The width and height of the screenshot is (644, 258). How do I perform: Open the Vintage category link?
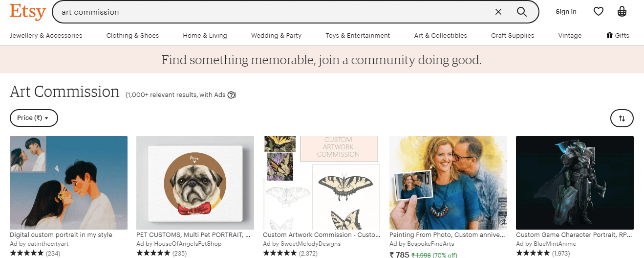click(570, 35)
